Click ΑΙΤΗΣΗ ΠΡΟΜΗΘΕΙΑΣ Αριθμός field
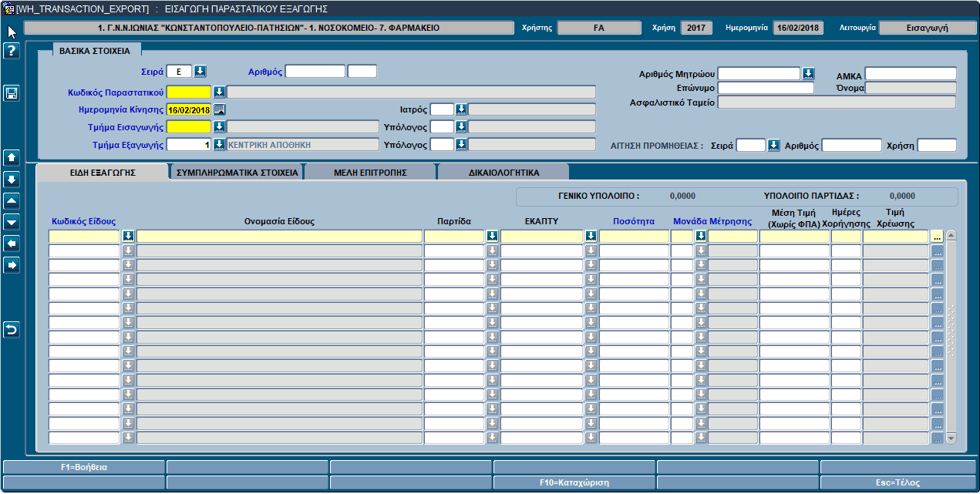Image resolution: width=980 pixels, height=494 pixels. pos(851,145)
